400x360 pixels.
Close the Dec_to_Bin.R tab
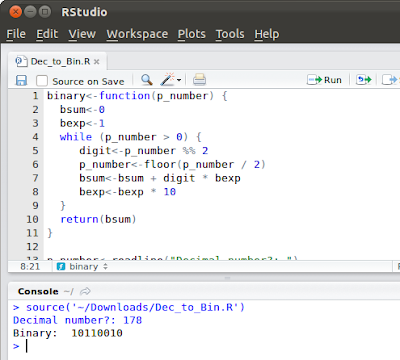pos(96,62)
